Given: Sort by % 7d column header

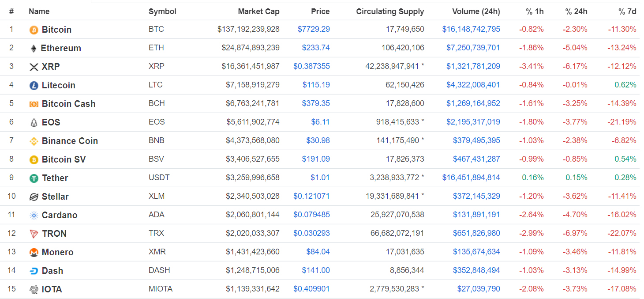Looking at the screenshot, I should [x=627, y=11].
